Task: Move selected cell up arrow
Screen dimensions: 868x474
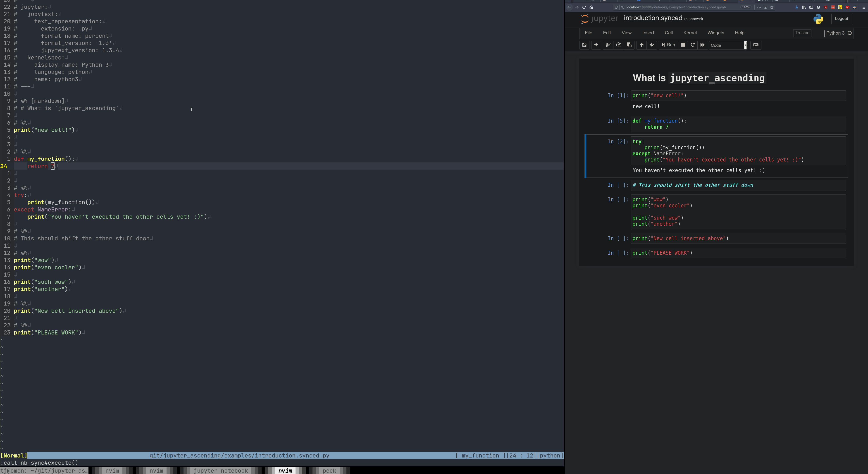Action: [641, 45]
